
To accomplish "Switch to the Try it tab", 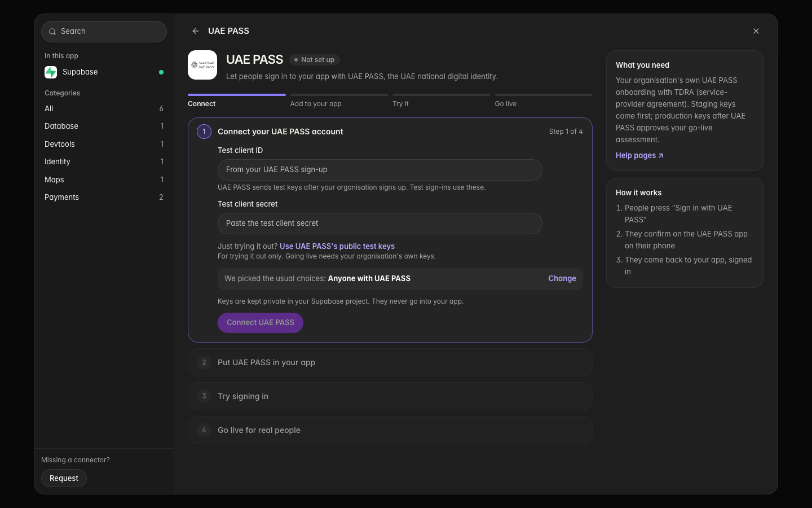I will tap(442, 101).
